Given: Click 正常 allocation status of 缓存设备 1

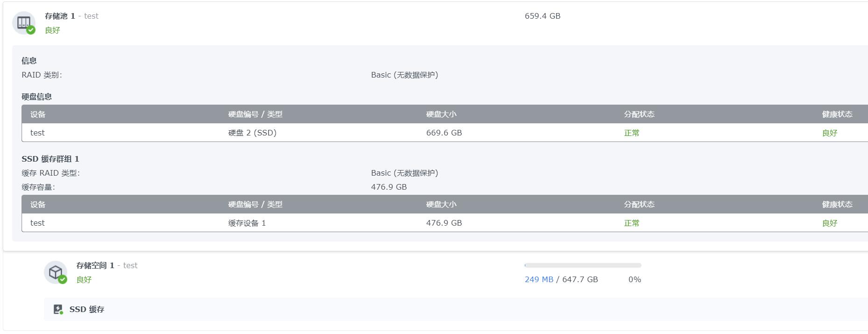Looking at the screenshot, I should coord(631,223).
